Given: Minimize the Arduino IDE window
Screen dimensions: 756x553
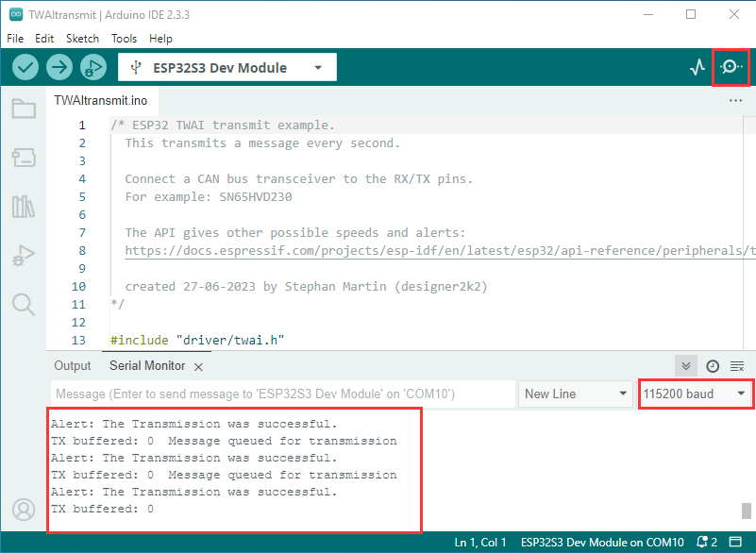Looking at the screenshot, I should click(x=648, y=14).
